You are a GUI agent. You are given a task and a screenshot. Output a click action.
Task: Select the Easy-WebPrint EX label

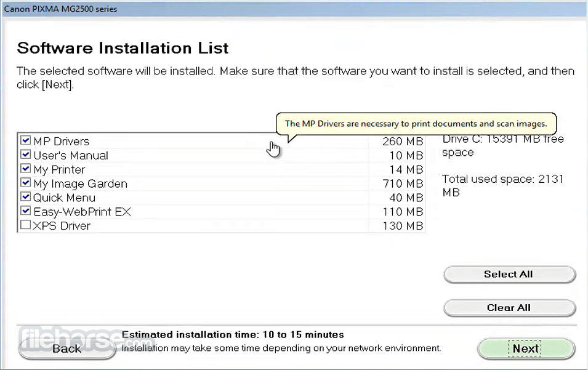click(x=82, y=212)
